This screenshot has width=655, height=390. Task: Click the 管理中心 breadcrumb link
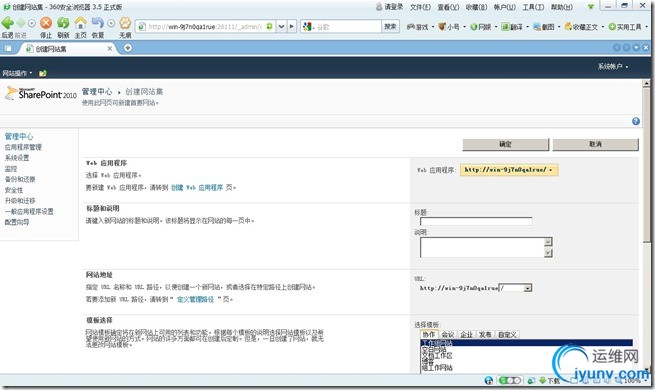pyautogui.click(x=96, y=91)
